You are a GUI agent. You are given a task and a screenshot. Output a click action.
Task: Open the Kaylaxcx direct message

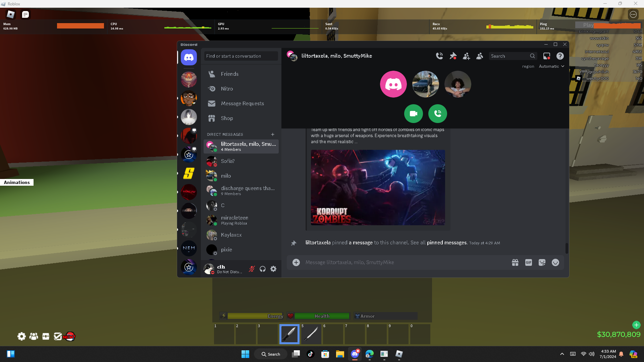pyautogui.click(x=241, y=235)
